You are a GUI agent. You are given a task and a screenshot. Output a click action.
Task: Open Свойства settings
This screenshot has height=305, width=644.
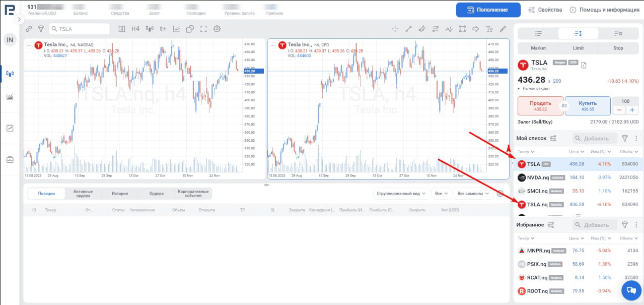[545, 10]
